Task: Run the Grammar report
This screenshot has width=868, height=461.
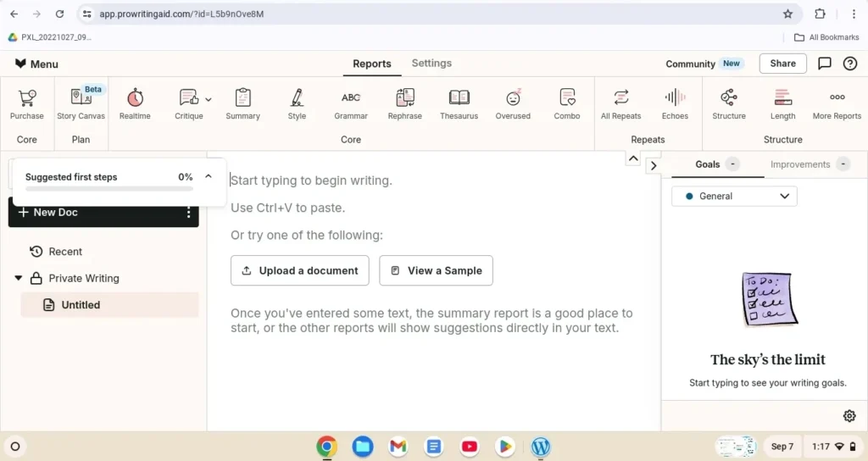Action: (350, 104)
